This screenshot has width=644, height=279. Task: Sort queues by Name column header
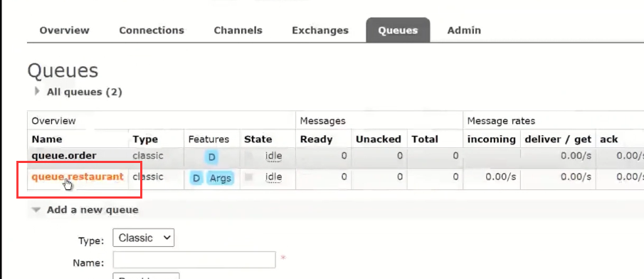47,139
